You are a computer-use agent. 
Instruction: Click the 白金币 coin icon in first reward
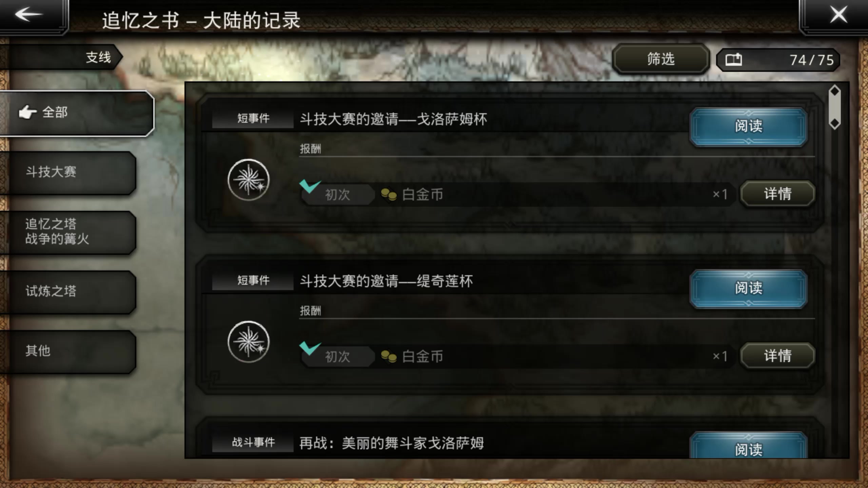point(389,195)
